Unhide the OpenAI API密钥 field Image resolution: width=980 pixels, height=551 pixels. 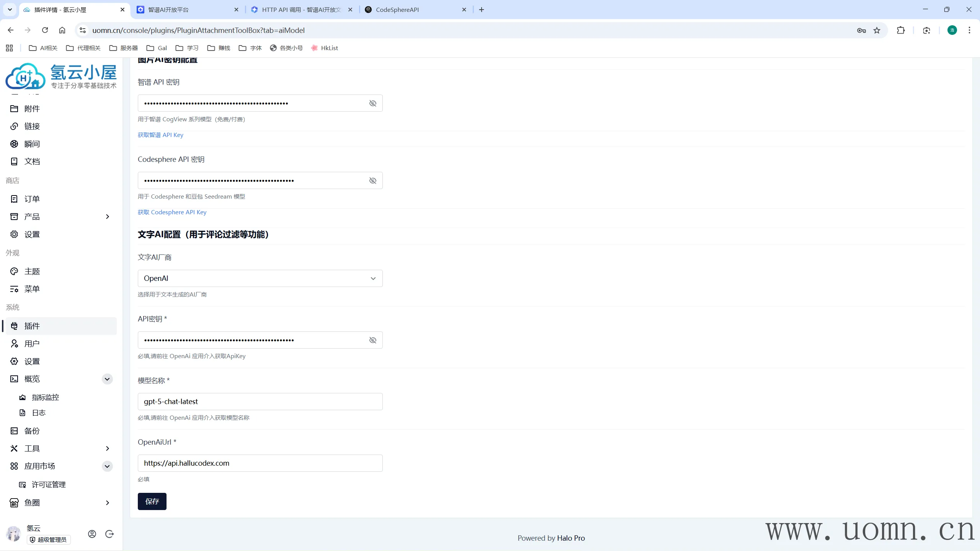coord(372,340)
